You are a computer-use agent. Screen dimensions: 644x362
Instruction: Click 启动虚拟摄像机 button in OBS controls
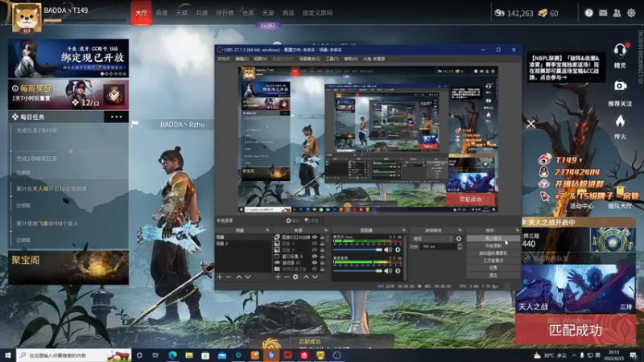pos(493,253)
